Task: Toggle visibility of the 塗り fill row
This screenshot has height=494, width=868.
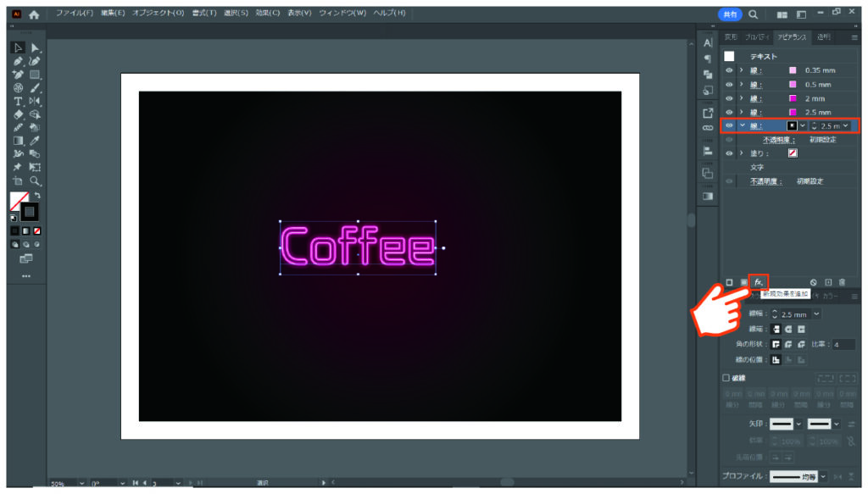Action: pos(729,153)
